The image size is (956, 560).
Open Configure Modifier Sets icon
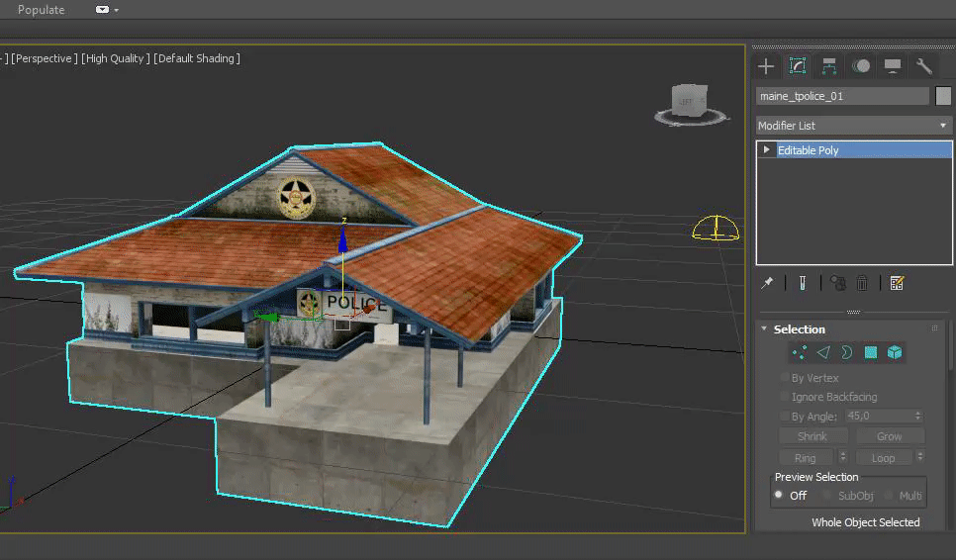(x=897, y=283)
